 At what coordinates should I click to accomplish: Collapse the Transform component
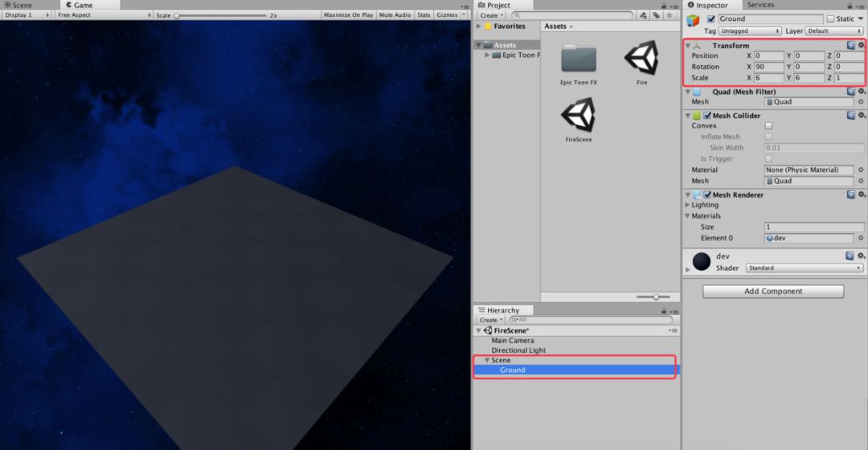[x=688, y=45]
